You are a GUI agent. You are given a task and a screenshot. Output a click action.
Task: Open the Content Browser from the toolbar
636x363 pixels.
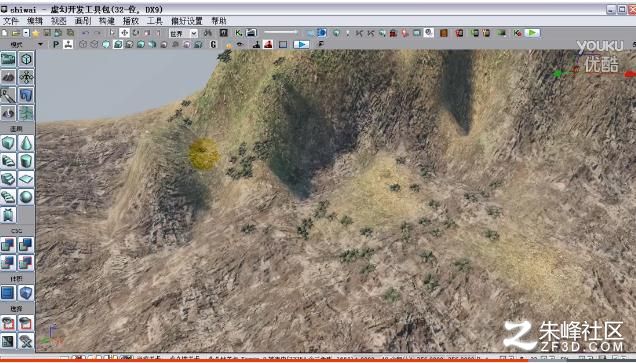pos(223,33)
